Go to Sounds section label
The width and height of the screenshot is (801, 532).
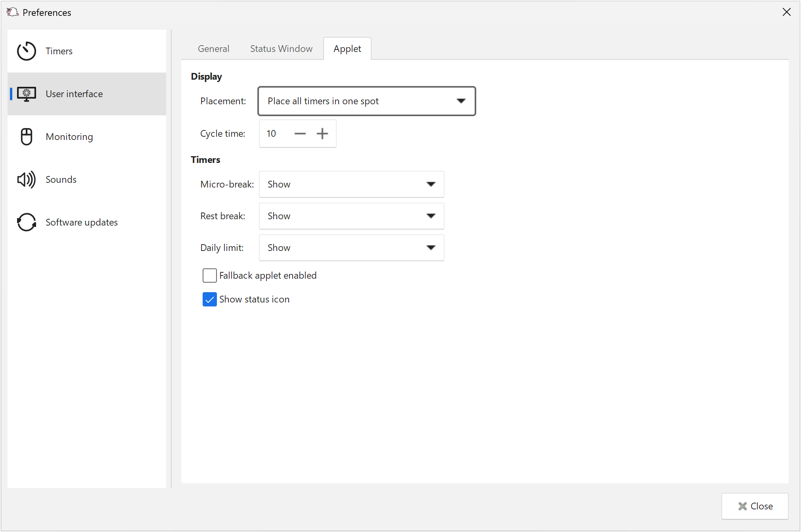point(61,180)
